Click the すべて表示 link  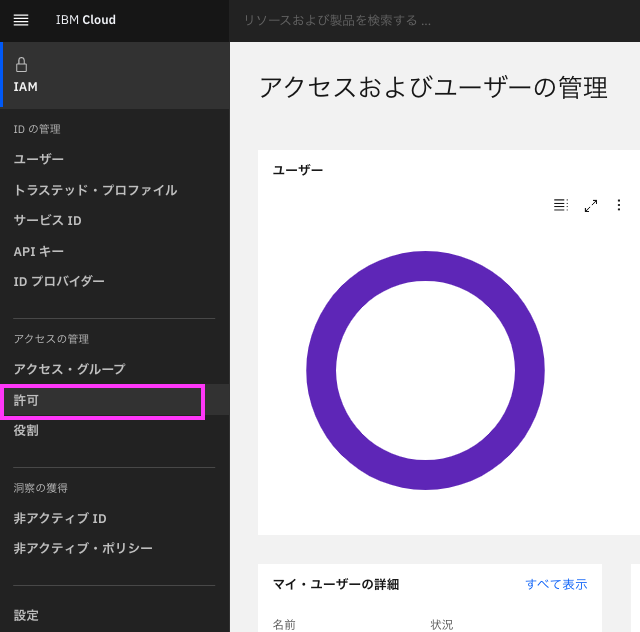coord(556,585)
